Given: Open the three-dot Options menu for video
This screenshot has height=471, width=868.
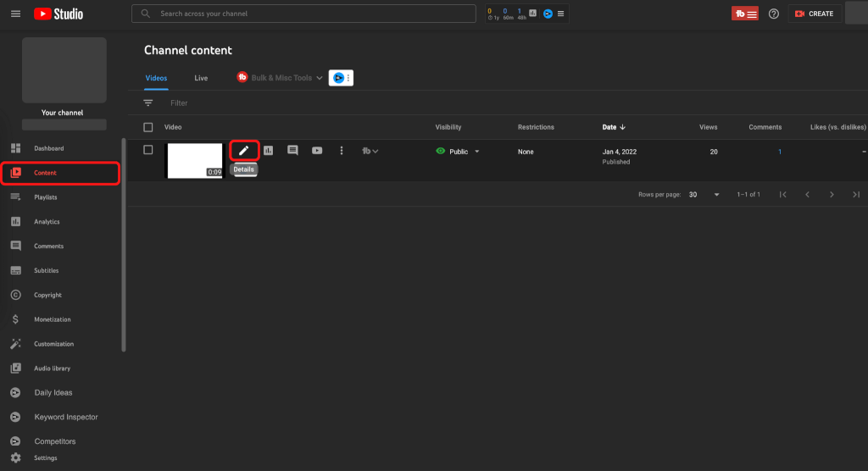Looking at the screenshot, I should [342, 151].
